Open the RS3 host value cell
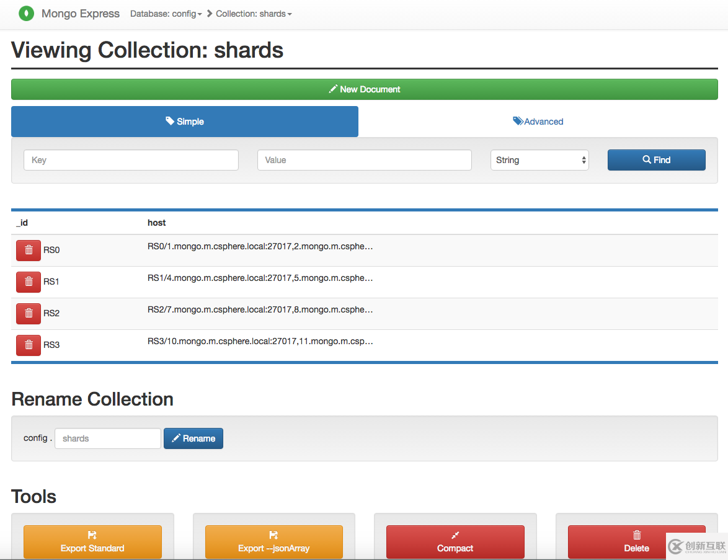The height and width of the screenshot is (560, 728). [x=260, y=341]
